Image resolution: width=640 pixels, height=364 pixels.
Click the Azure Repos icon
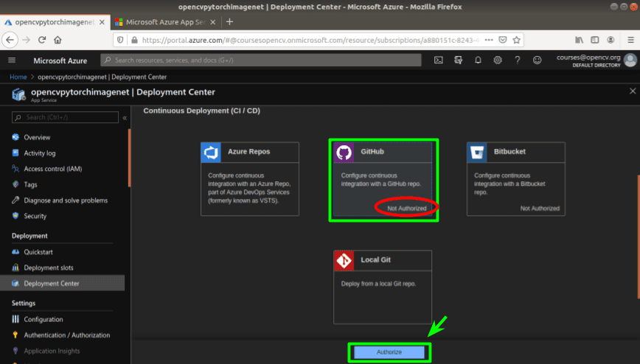click(x=211, y=153)
